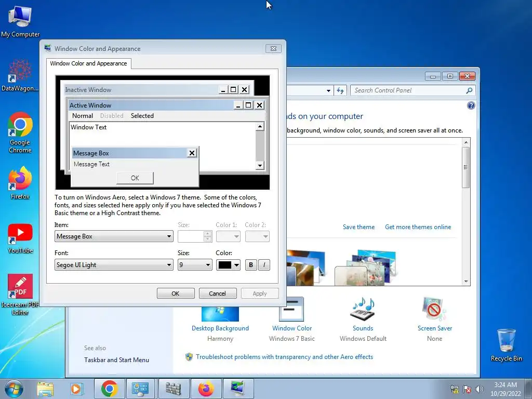Open the Windows Start menu
Image resolution: width=532 pixels, height=399 pixels.
pos(14,389)
